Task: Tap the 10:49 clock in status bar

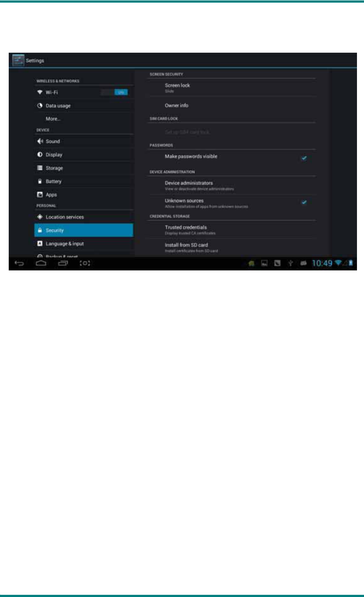Action: click(322, 263)
